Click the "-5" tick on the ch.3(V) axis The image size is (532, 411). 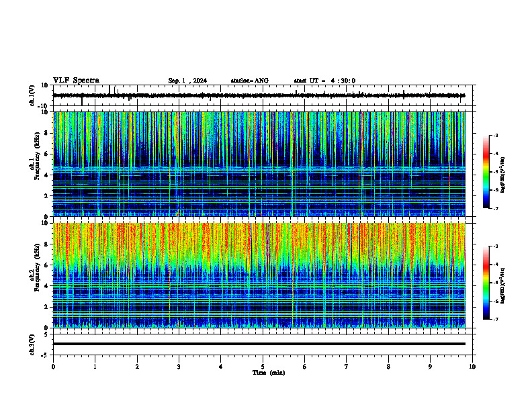point(46,355)
